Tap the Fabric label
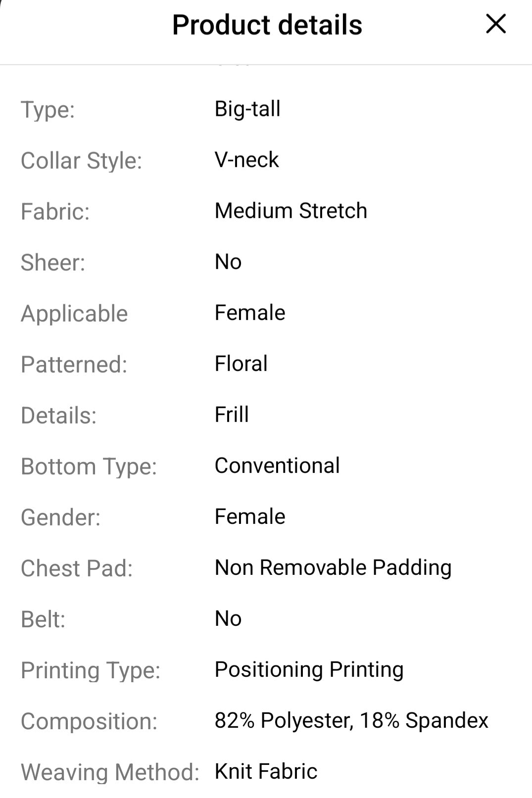This screenshot has height=798, width=532. pyautogui.click(x=55, y=212)
